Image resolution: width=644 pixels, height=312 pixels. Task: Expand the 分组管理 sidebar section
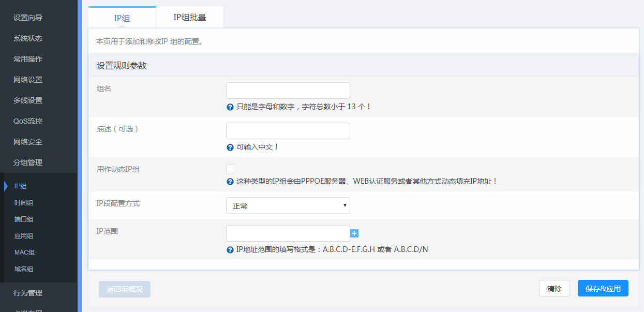click(x=28, y=162)
